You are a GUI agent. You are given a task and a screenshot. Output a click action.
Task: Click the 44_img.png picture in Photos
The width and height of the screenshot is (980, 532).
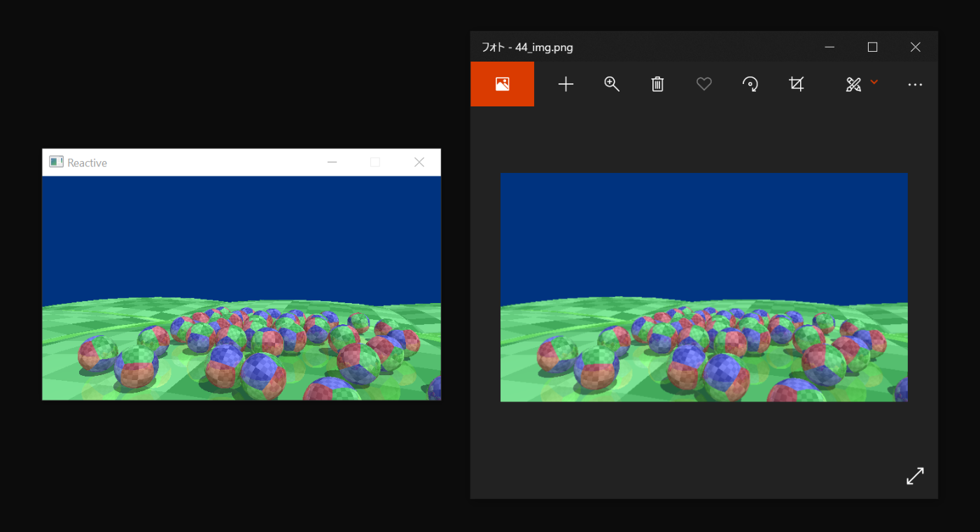(x=704, y=287)
